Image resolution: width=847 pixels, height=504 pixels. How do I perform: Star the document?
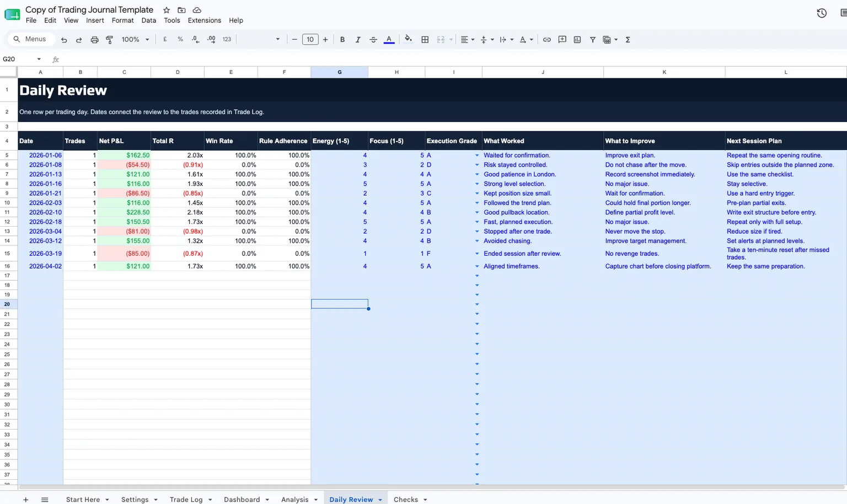click(167, 10)
